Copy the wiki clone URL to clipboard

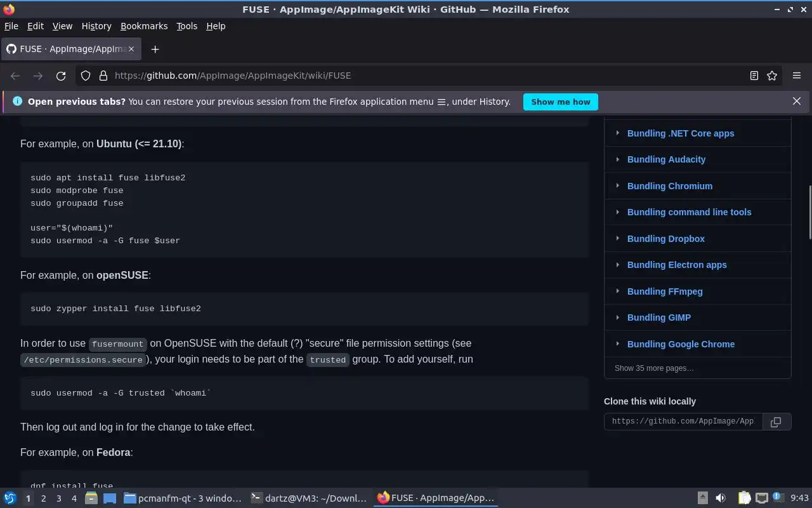(775, 422)
